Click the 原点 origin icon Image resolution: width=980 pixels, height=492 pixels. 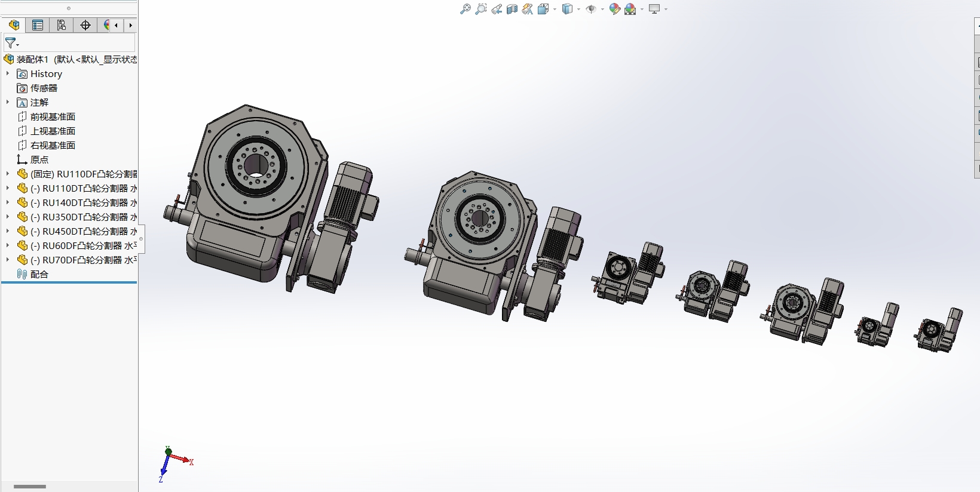pyautogui.click(x=22, y=159)
